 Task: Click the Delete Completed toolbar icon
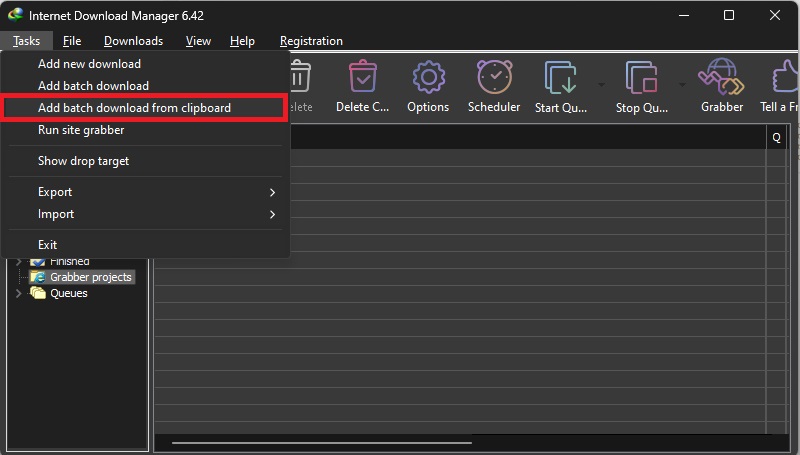click(362, 78)
